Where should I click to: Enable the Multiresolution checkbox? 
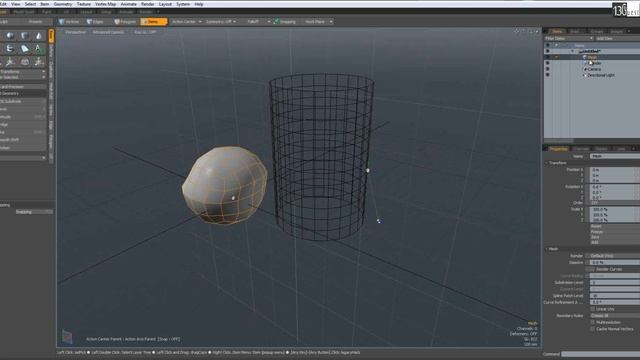point(592,322)
